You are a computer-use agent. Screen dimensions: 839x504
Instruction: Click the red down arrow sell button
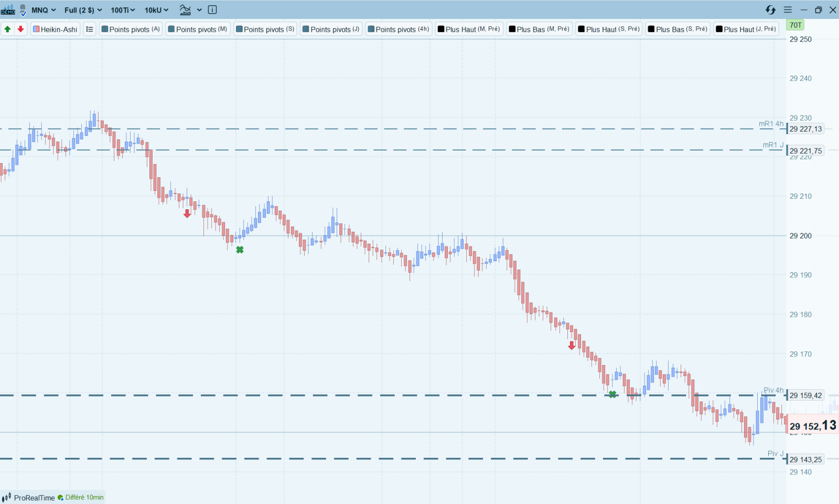point(20,29)
